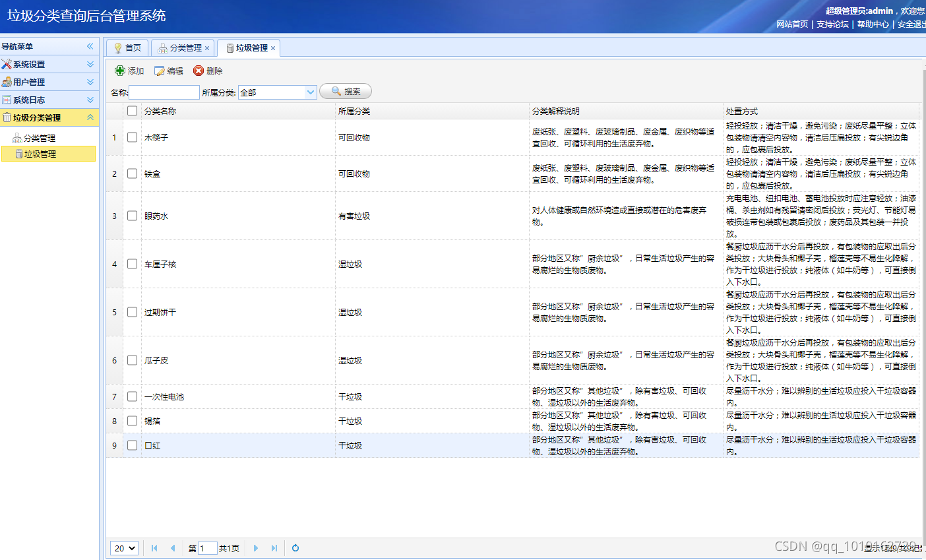Open the 支持论坛 link
The height and width of the screenshot is (560, 926).
point(832,24)
